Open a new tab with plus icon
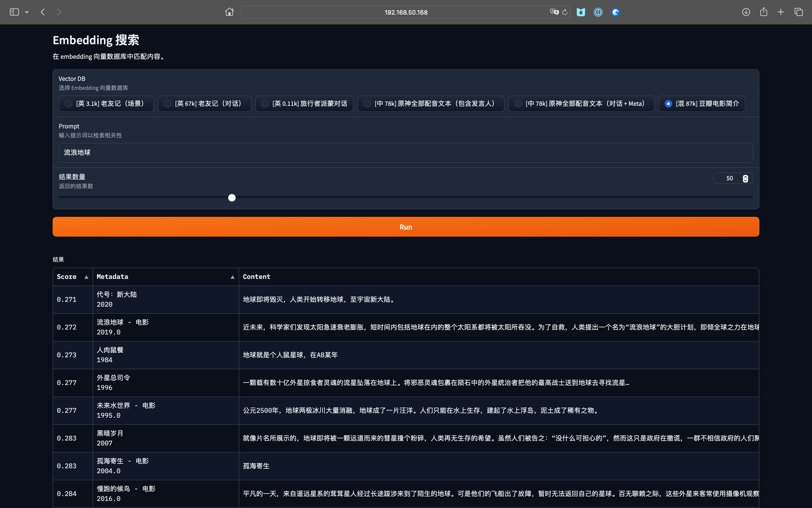The image size is (812, 508). (x=781, y=12)
